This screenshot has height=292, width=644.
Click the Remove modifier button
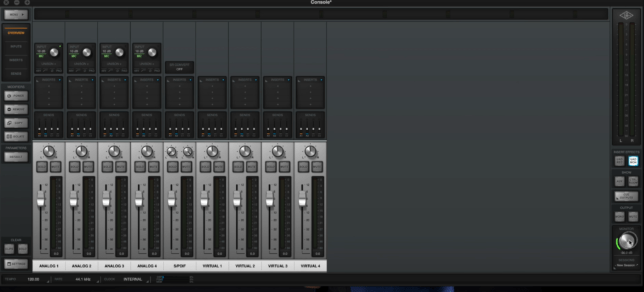click(x=16, y=109)
